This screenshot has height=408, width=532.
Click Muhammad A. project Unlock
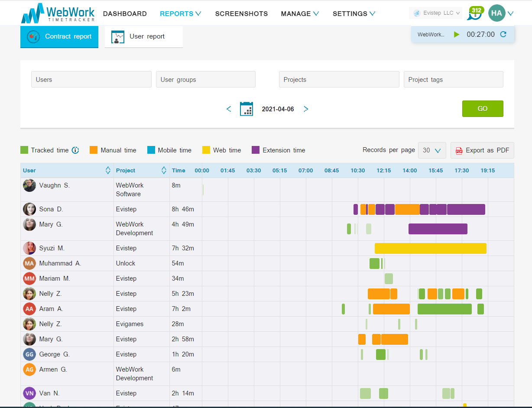[126, 263]
